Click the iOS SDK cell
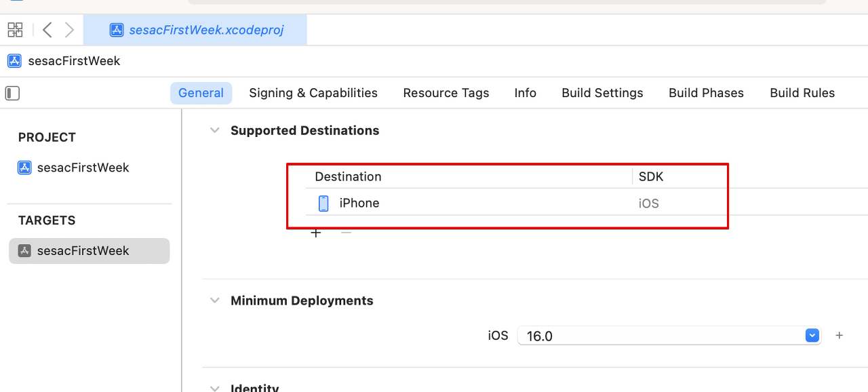 [648, 203]
